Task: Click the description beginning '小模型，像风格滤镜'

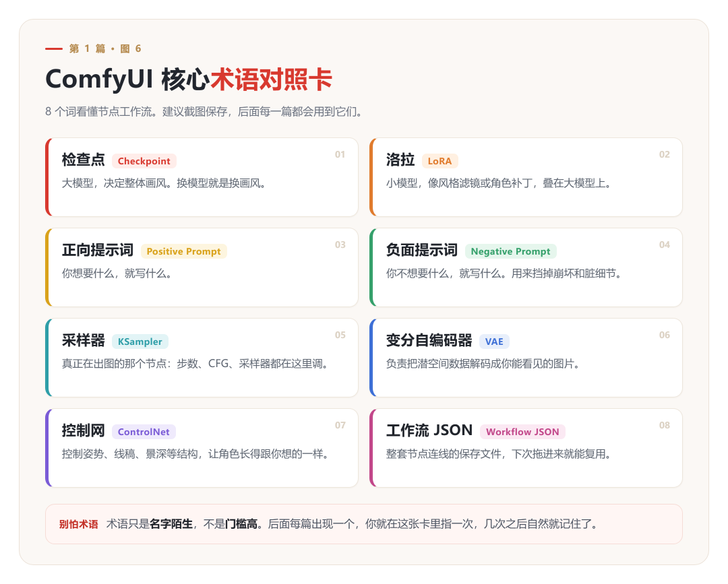Action: 498,183
